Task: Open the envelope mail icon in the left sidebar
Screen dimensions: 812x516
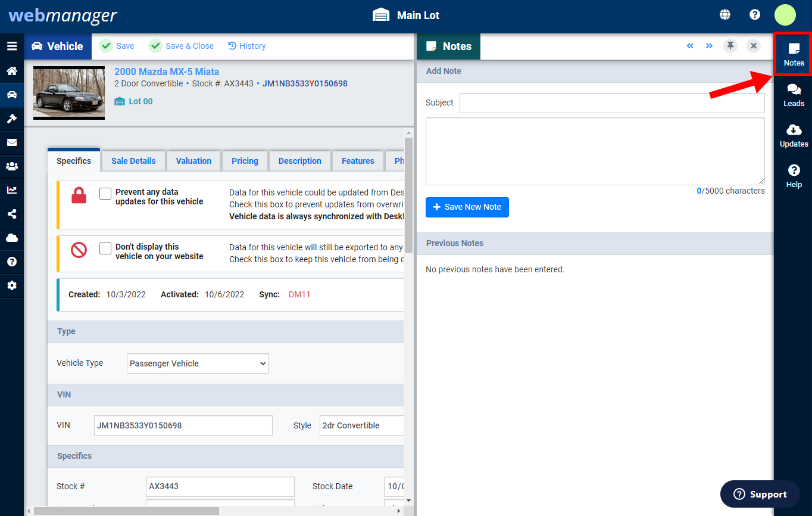Action: [x=12, y=142]
